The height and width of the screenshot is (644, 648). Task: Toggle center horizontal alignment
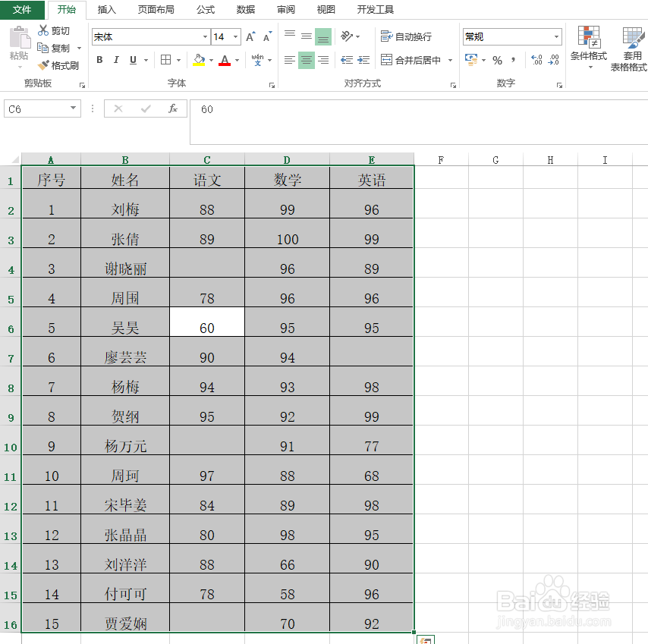(x=307, y=61)
